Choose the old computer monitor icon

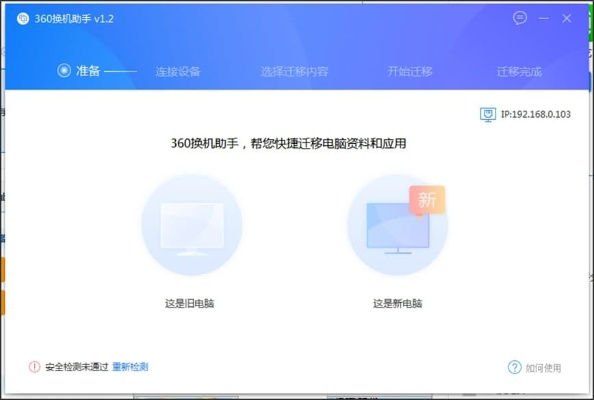[192, 225]
